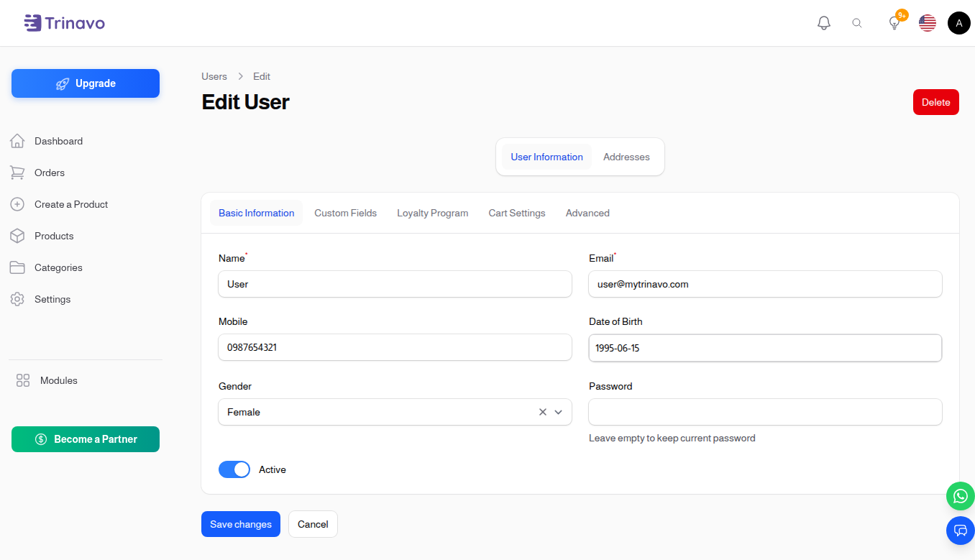Click the Name input field
The height and width of the screenshot is (560, 975).
click(x=395, y=284)
